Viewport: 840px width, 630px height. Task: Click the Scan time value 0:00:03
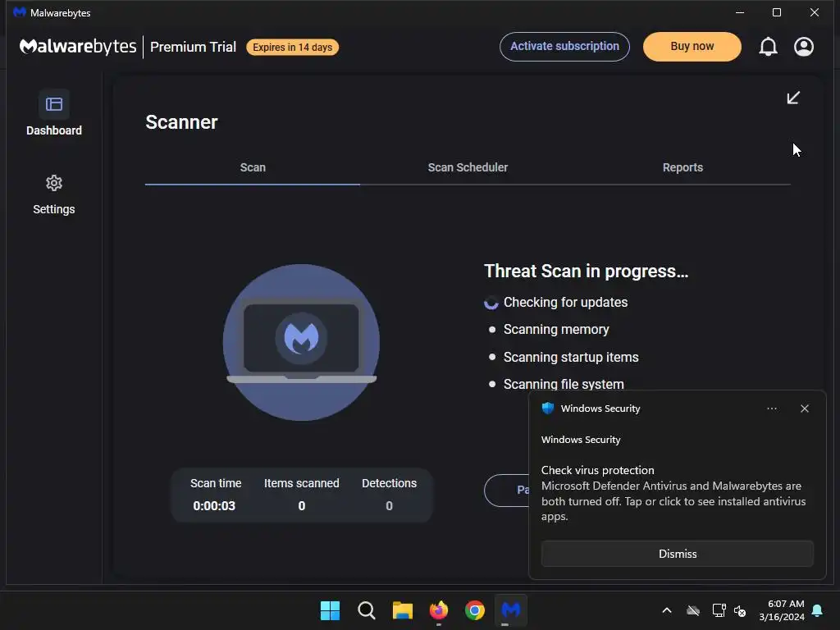click(214, 505)
